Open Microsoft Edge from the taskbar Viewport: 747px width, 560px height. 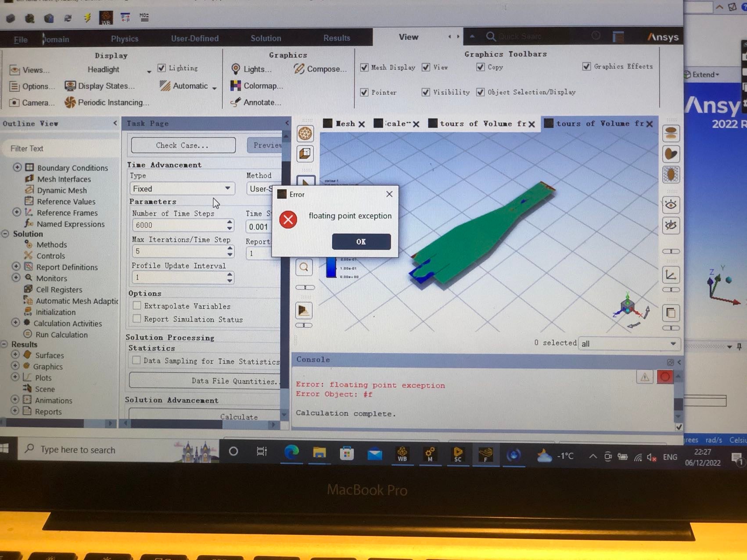coord(291,452)
